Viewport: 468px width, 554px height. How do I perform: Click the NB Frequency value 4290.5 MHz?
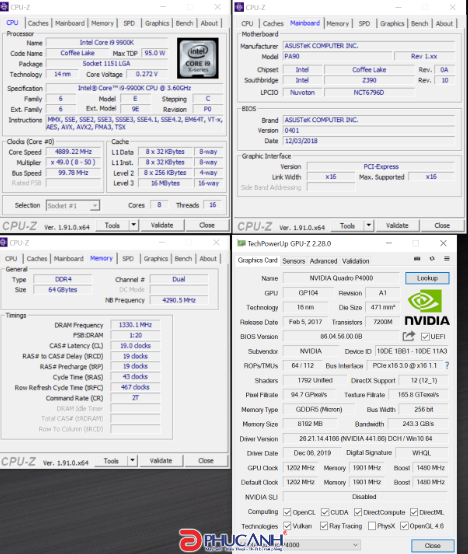[179, 300]
